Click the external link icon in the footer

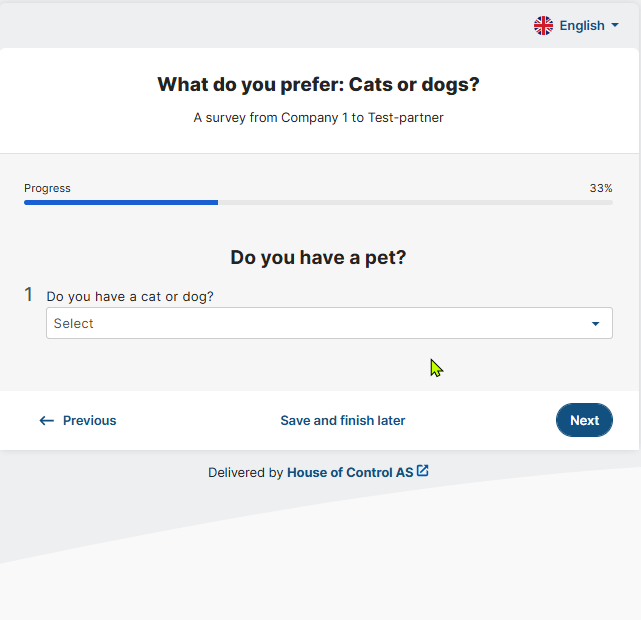tap(423, 471)
